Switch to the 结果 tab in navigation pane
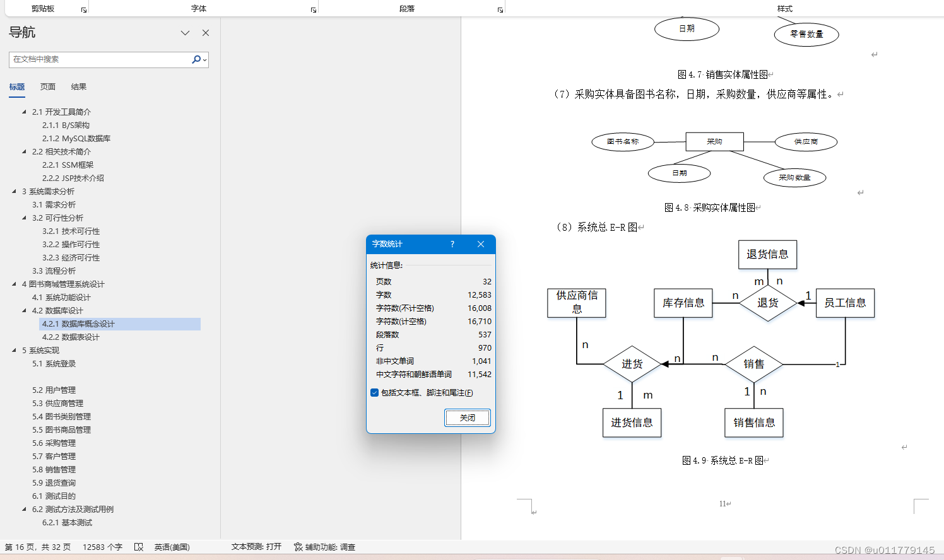 [78, 86]
